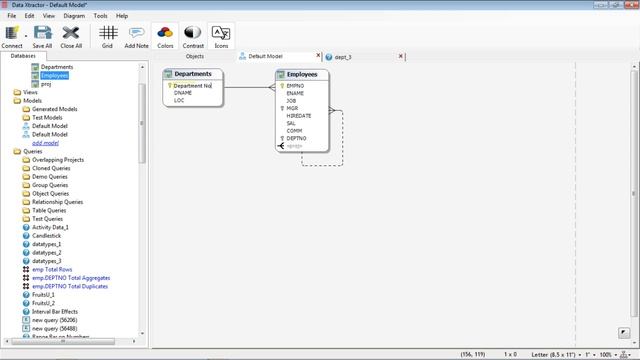The width and height of the screenshot is (640, 360).
Task: Click the Activity Data_1 query icon
Action: (26, 227)
